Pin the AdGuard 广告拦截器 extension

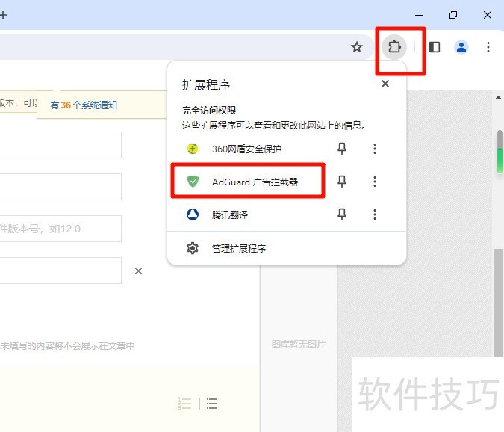342,182
